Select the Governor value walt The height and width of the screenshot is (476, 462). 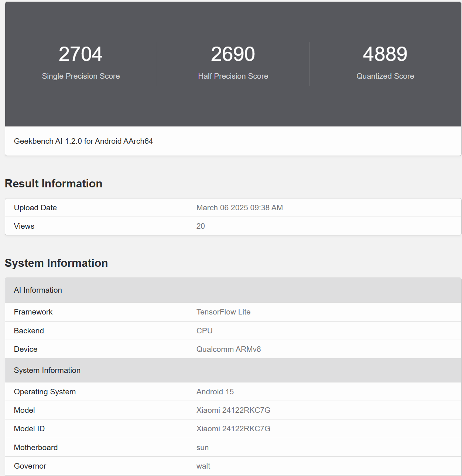[203, 466]
